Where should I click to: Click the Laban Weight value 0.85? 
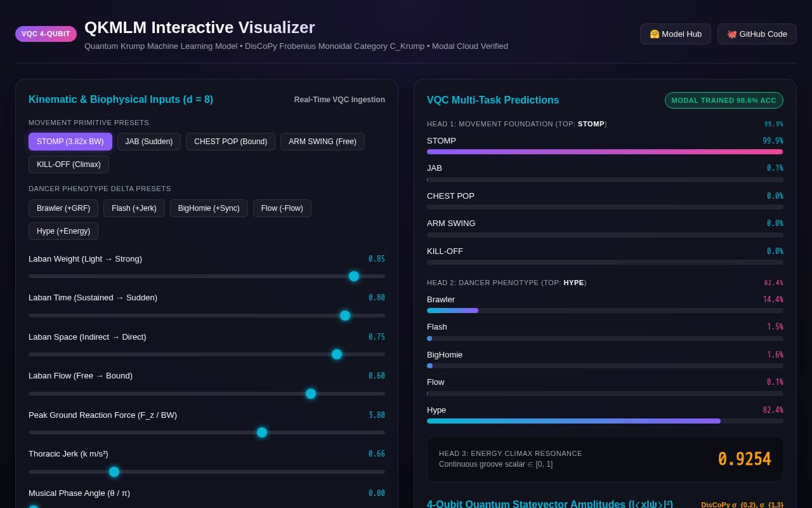[x=377, y=259]
